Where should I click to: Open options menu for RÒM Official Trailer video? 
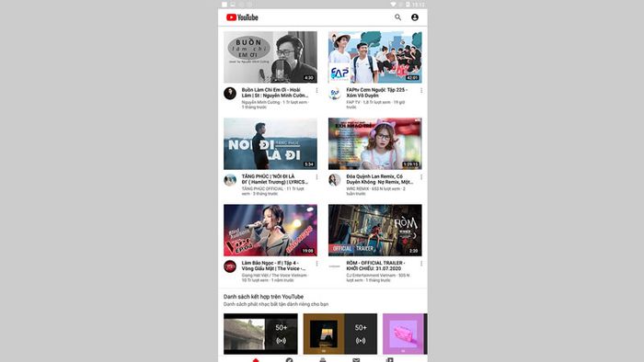click(x=421, y=264)
